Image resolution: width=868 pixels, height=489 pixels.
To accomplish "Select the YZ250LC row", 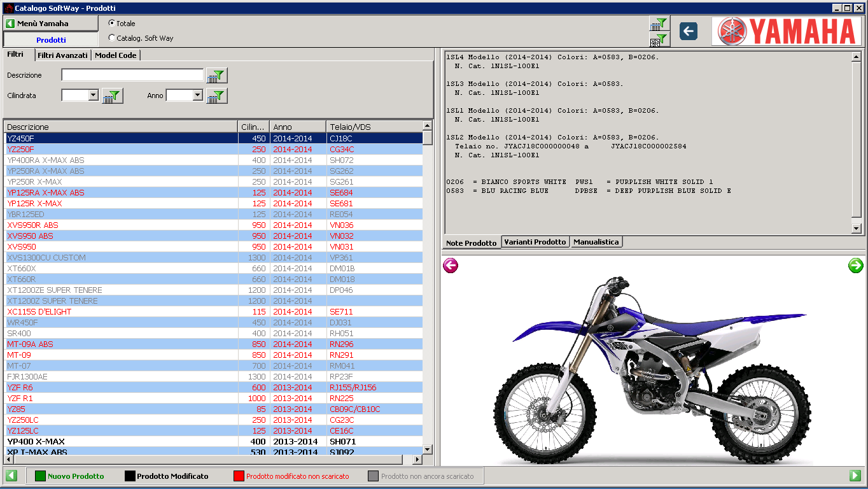I will (213, 420).
